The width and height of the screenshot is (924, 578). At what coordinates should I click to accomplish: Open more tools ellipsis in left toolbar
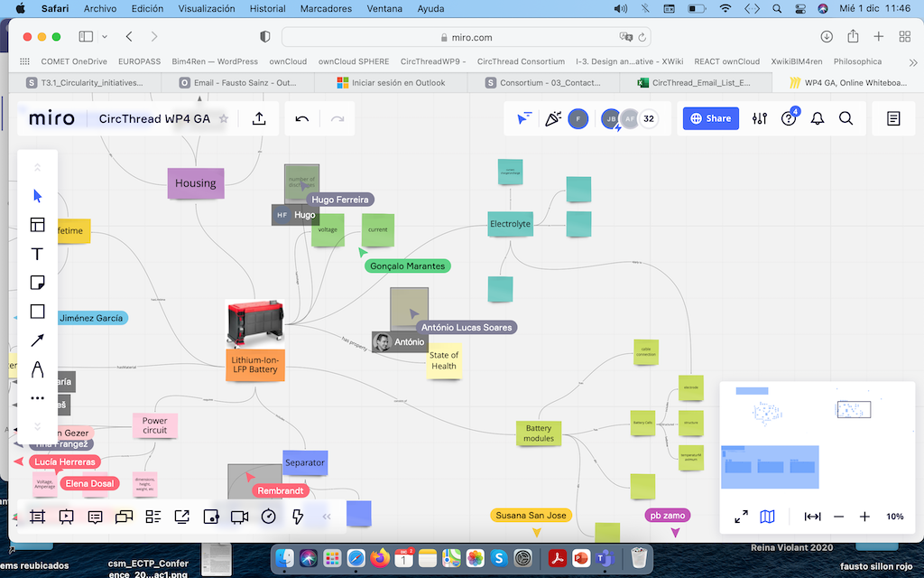pyautogui.click(x=37, y=398)
